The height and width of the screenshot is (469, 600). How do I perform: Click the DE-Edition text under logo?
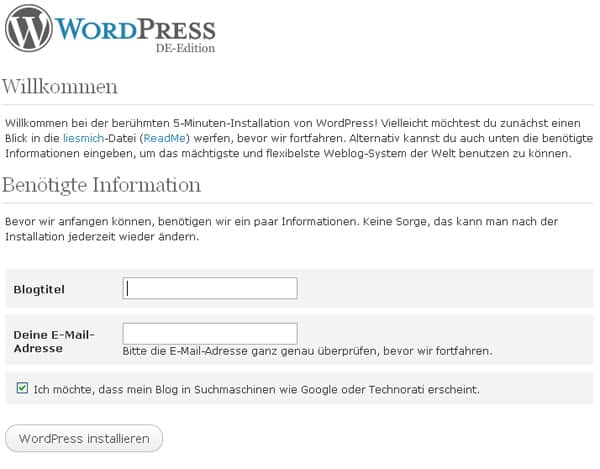[x=185, y=48]
